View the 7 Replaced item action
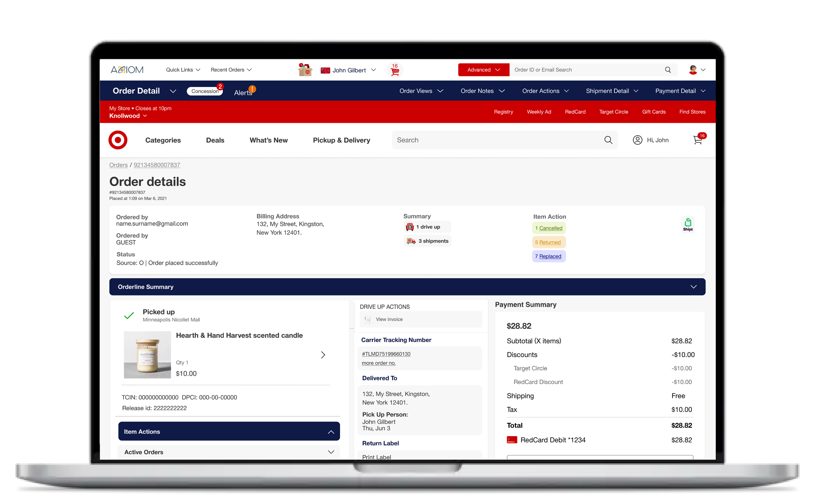815x504 pixels. click(549, 256)
